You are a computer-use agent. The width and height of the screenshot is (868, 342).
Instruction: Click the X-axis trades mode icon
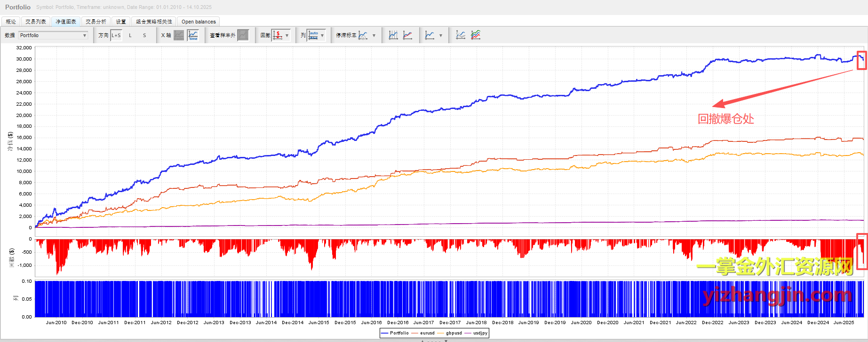179,35
